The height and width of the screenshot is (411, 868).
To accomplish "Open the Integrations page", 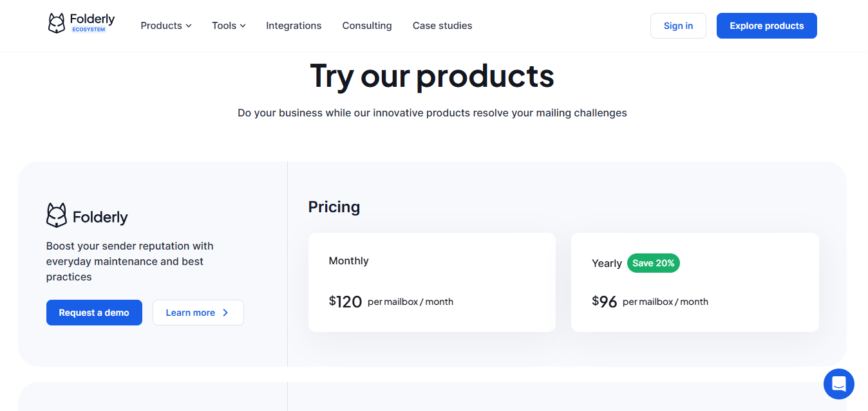I will click(294, 26).
